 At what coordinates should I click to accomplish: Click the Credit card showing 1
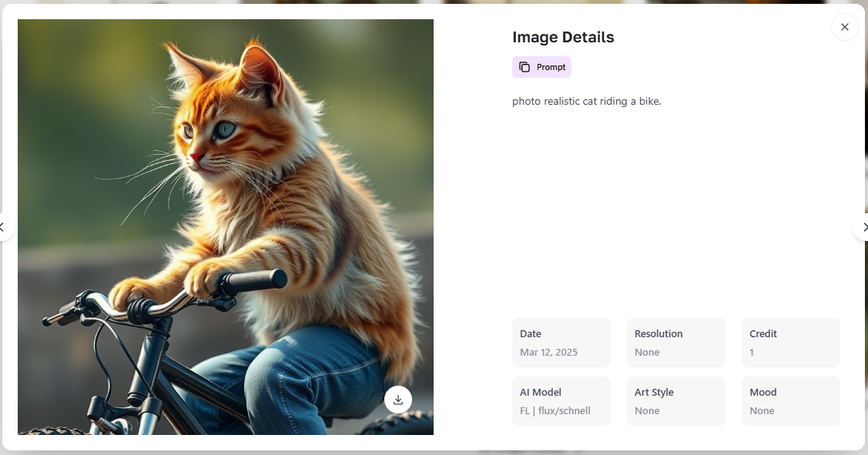pyautogui.click(x=790, y=342)
